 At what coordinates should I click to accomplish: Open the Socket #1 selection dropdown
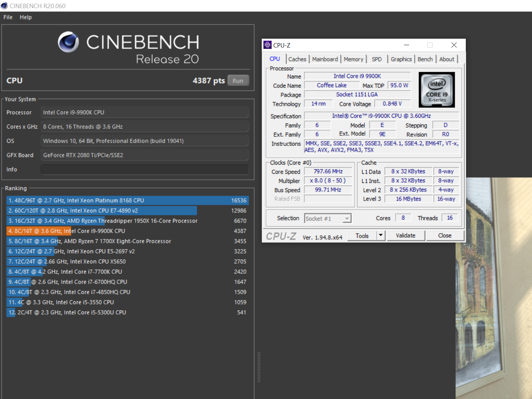coord(328,218)
